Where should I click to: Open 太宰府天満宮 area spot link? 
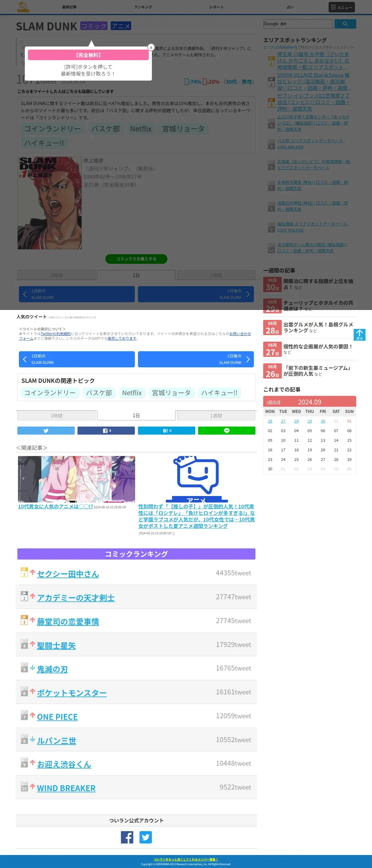point(312,185)
